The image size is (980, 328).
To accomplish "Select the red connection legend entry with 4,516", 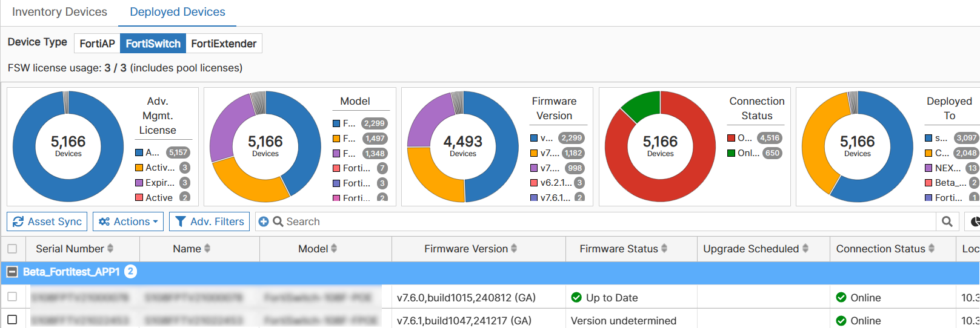I will point(755,138).
